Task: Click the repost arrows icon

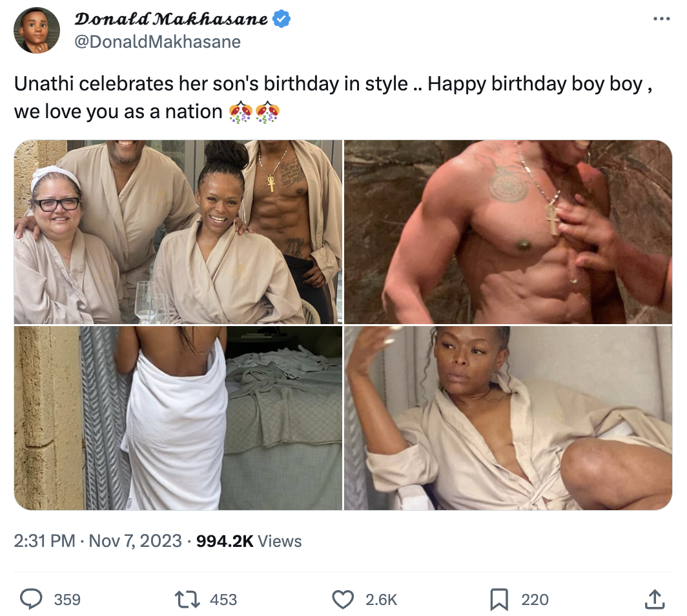Action: click(187, 599)
